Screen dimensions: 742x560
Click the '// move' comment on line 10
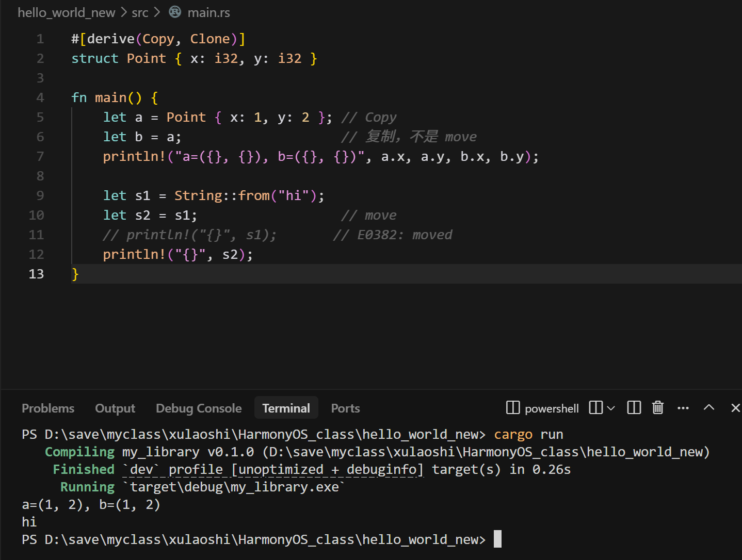(x=369, y=216)
